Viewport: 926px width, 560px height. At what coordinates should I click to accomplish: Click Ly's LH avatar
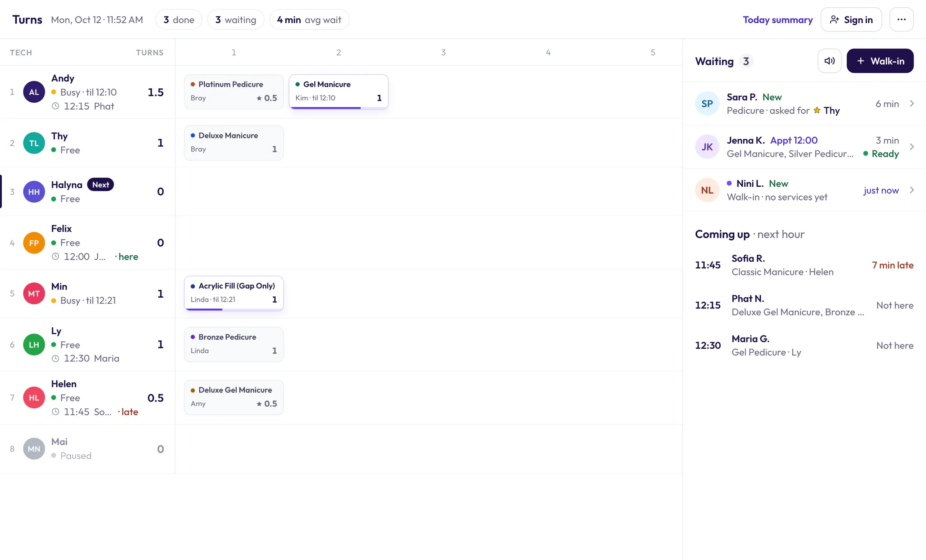[x=34, y=344]
